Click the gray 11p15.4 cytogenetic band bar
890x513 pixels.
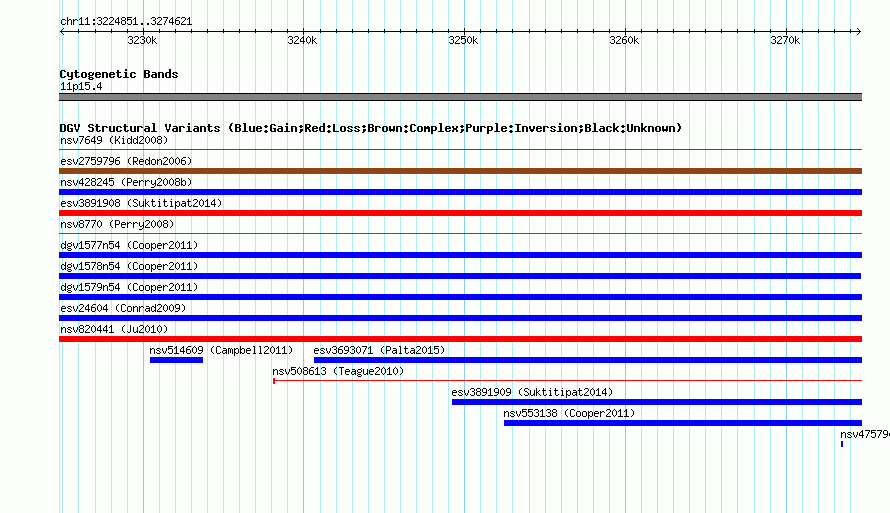point(460,97)
